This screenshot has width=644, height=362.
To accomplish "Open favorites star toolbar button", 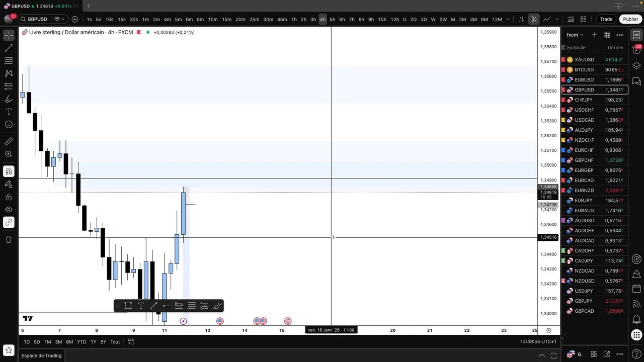I will click(x=9, y=350).
